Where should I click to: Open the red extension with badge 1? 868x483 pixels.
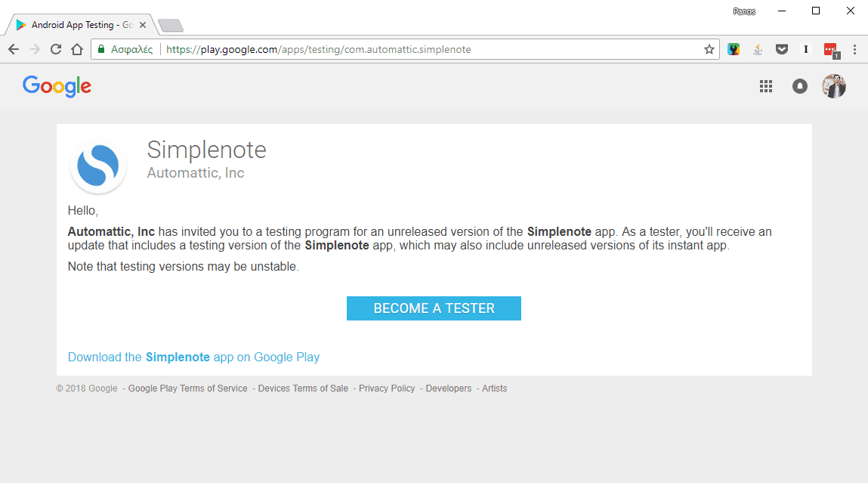[x=832, y=51]
